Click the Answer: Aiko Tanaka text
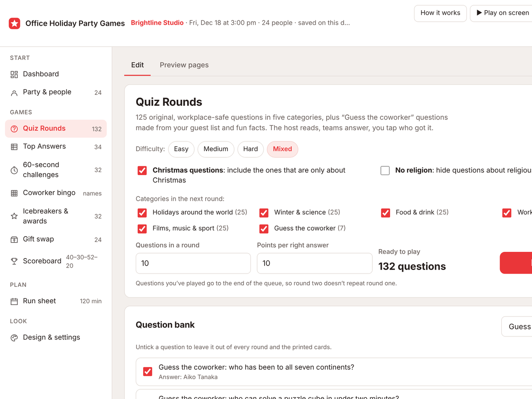This screenshot has height=399, width=532. coord(188,377)
